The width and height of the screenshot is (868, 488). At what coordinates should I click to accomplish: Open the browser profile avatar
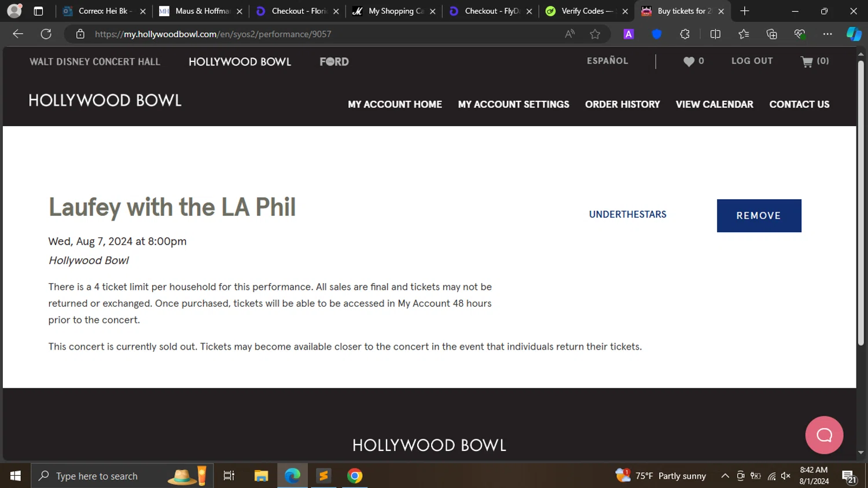[x=14, y=10]
